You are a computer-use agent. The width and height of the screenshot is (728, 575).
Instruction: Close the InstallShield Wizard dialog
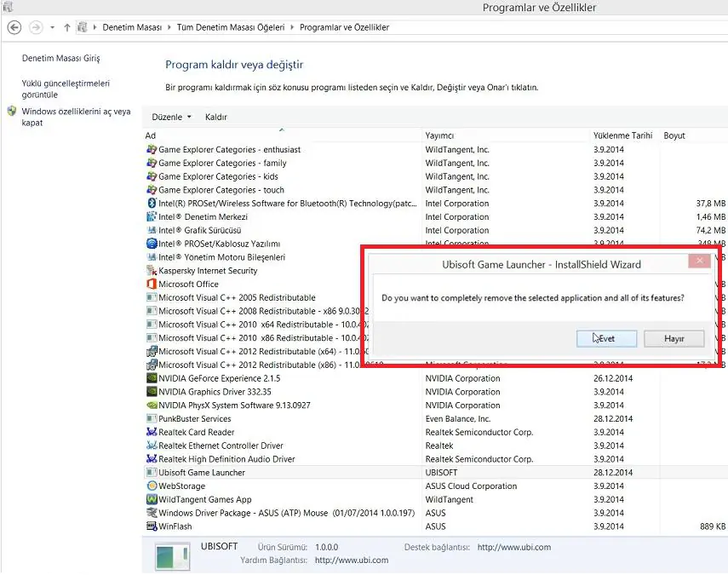tap(699, 262)
